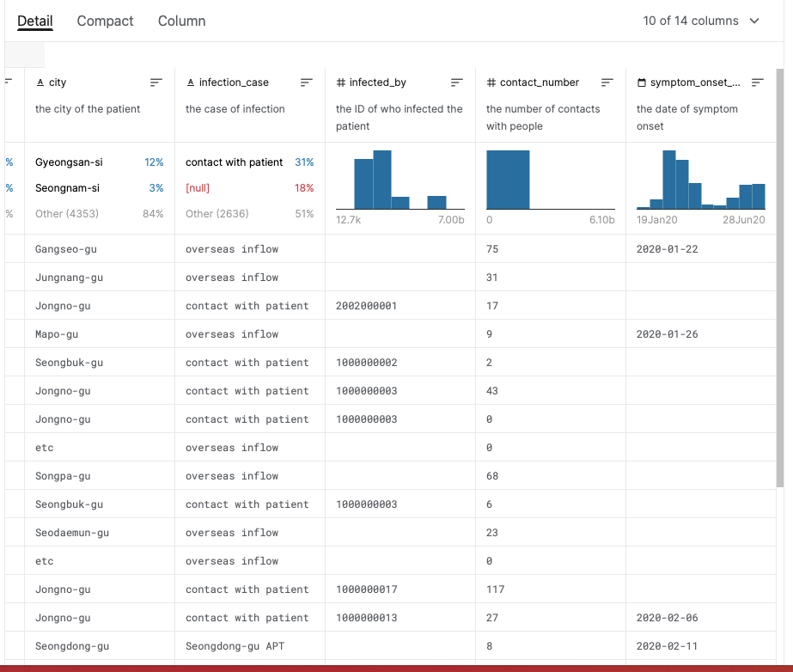Switch to the Compact tab
The width and height of the screenshot is (793, 672).
tap(105, 21)
